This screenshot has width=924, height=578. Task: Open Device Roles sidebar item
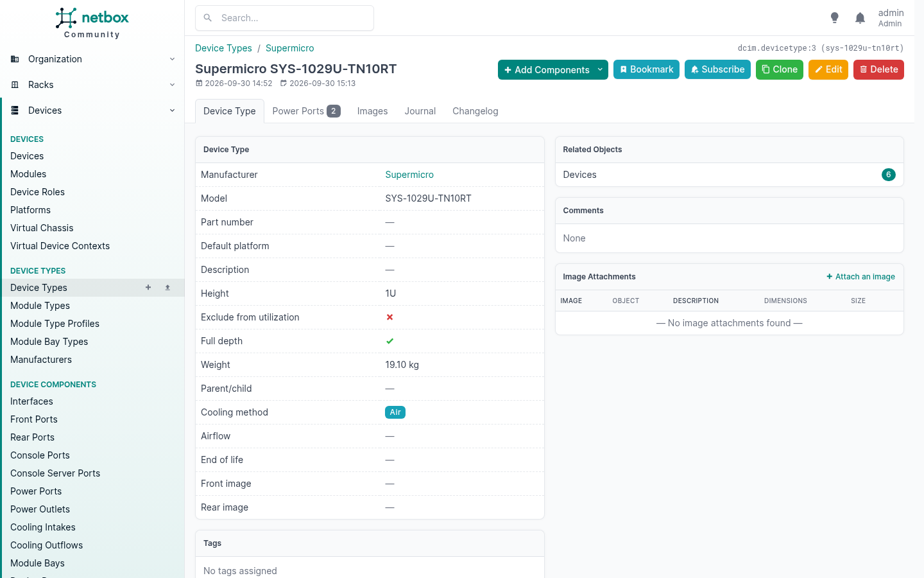click(37, 192)
